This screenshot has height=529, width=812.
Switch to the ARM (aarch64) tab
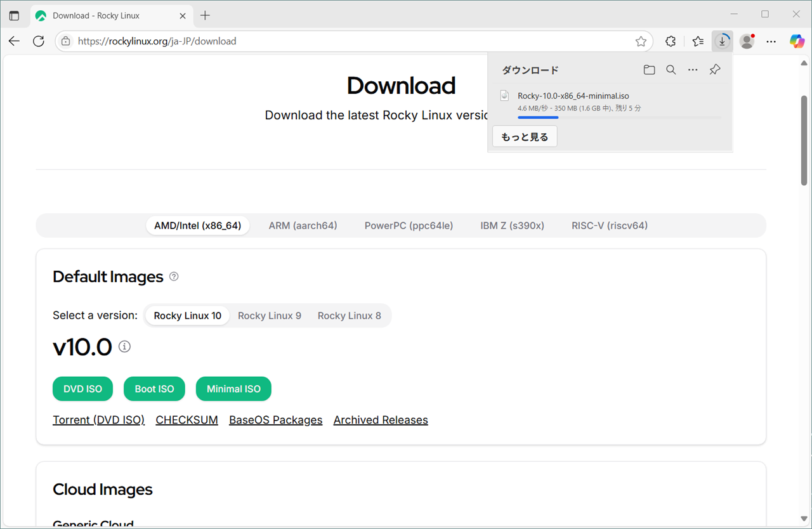coord(303,226)
